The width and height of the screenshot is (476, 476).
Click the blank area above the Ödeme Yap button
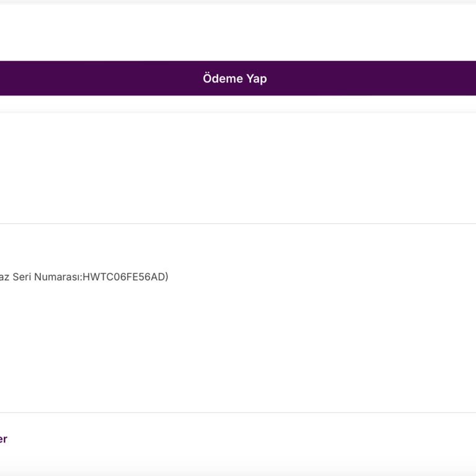point(238,32)
